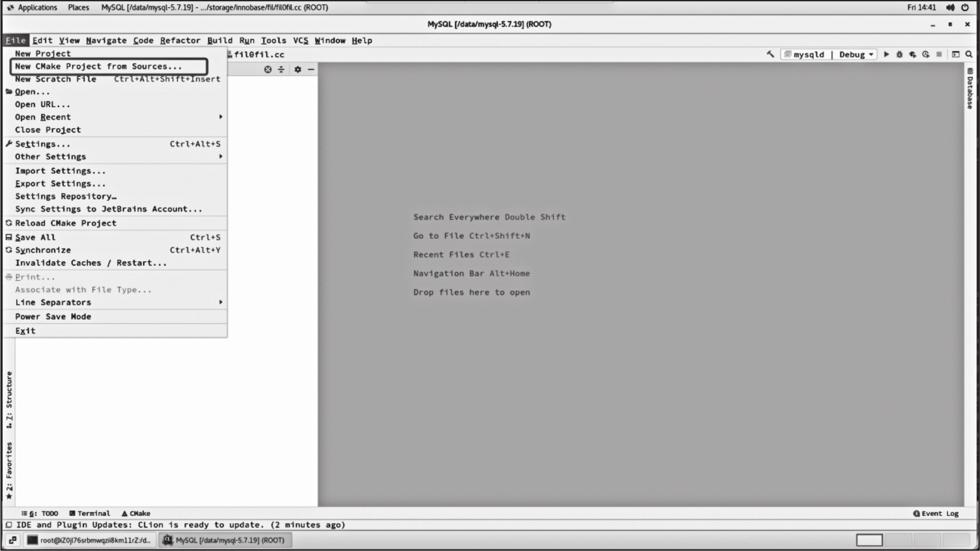Click the Profile run icon
980x551 pixels.
(x=926, y=54)
